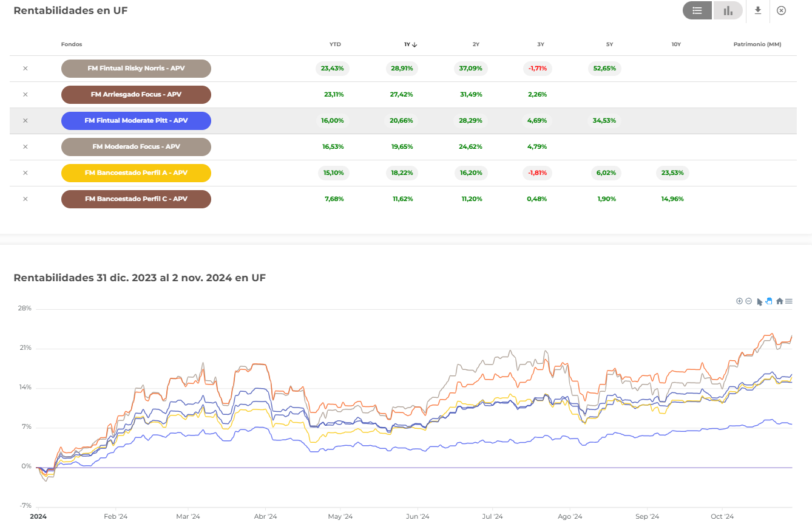
Task: Click the 37,09% 2Y value
Action: pyautogui.click(x=471, y=69)
